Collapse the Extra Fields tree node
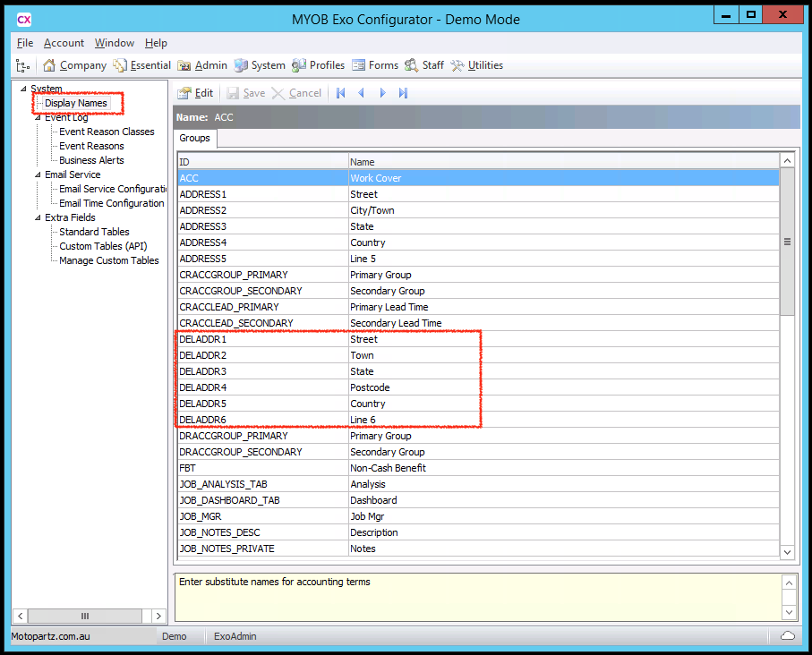 click(38, 218)
